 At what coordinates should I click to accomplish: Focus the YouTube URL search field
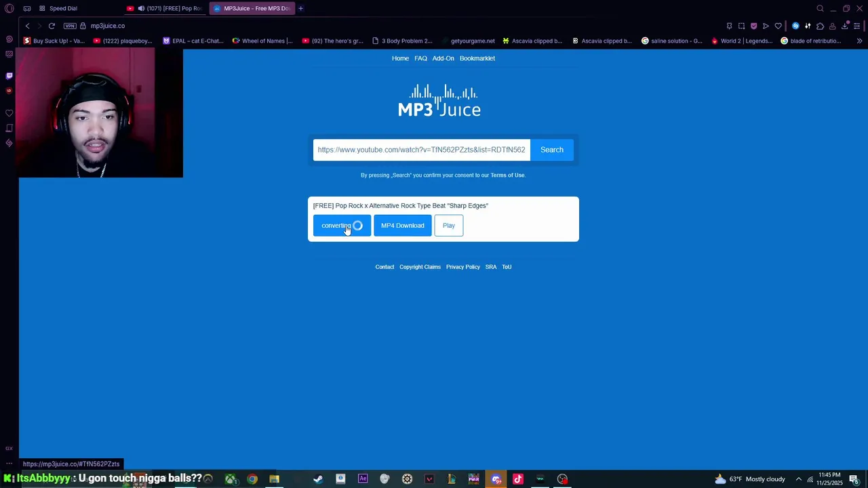[421, 150]
